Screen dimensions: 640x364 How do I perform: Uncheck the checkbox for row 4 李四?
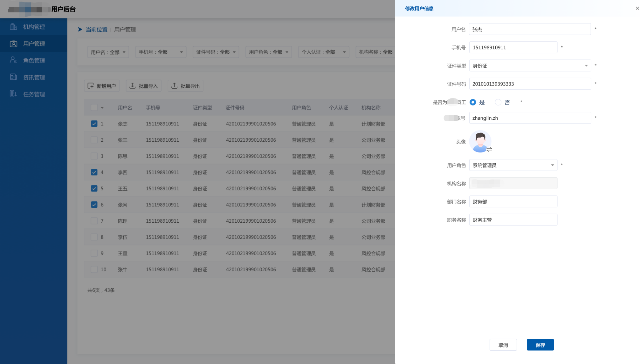[94, 172]
